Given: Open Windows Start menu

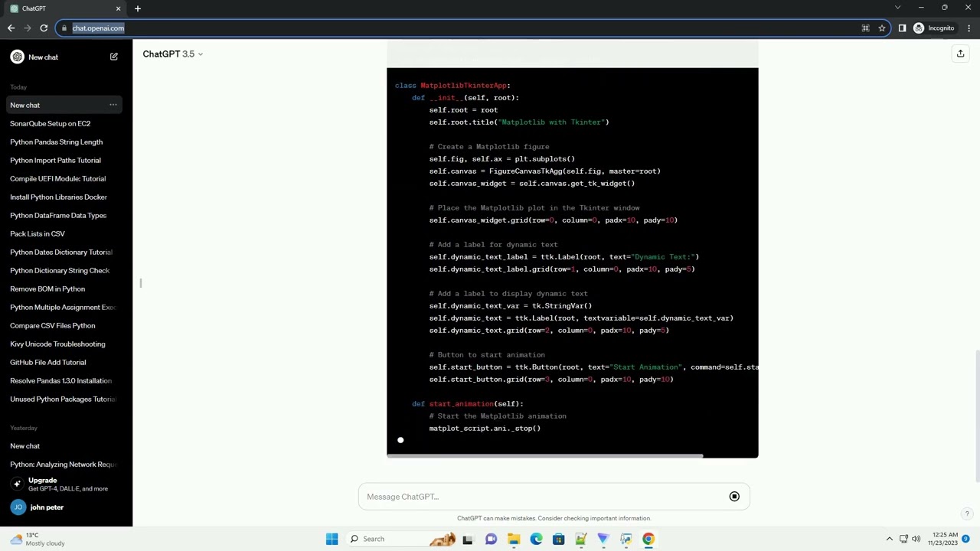Looking at the screenshot, I should [x=332, y=539].
